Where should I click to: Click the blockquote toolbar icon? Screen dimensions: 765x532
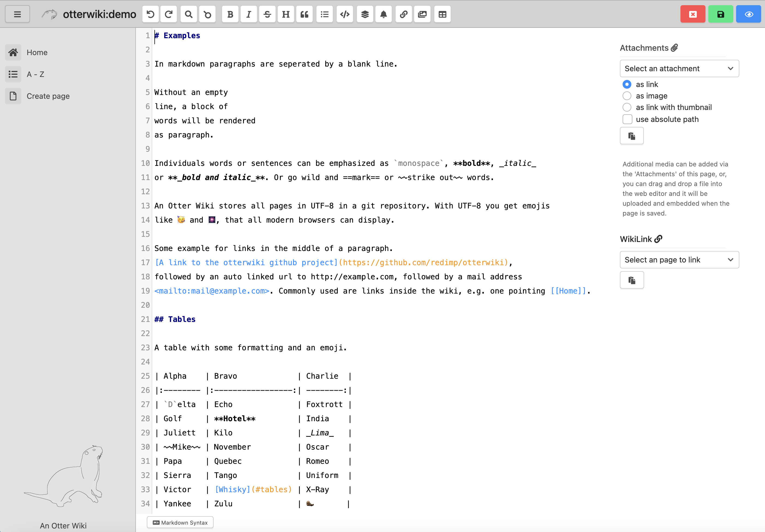point(304,14)
